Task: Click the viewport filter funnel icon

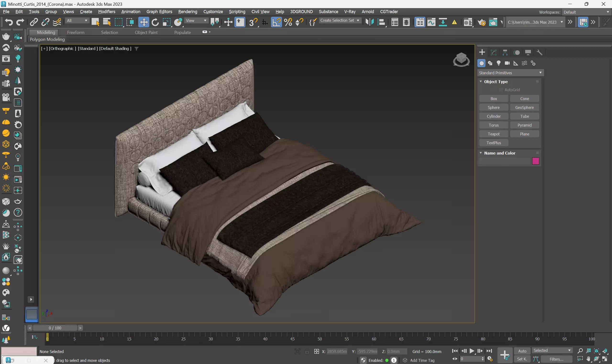Action: tap(137, 48)
